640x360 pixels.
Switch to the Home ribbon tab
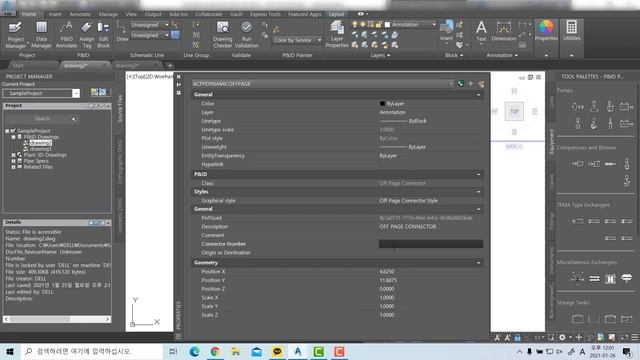[x=29, y=14]
